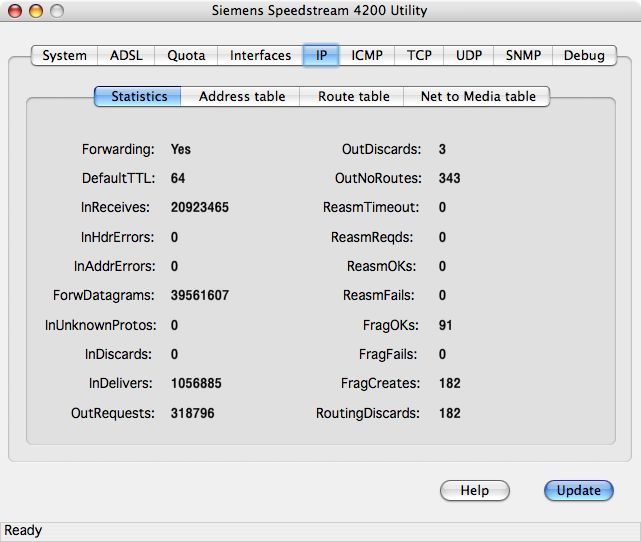
Task: Show the Address table sub-tab
Action: pyautogui.click(x=242, y=96)
